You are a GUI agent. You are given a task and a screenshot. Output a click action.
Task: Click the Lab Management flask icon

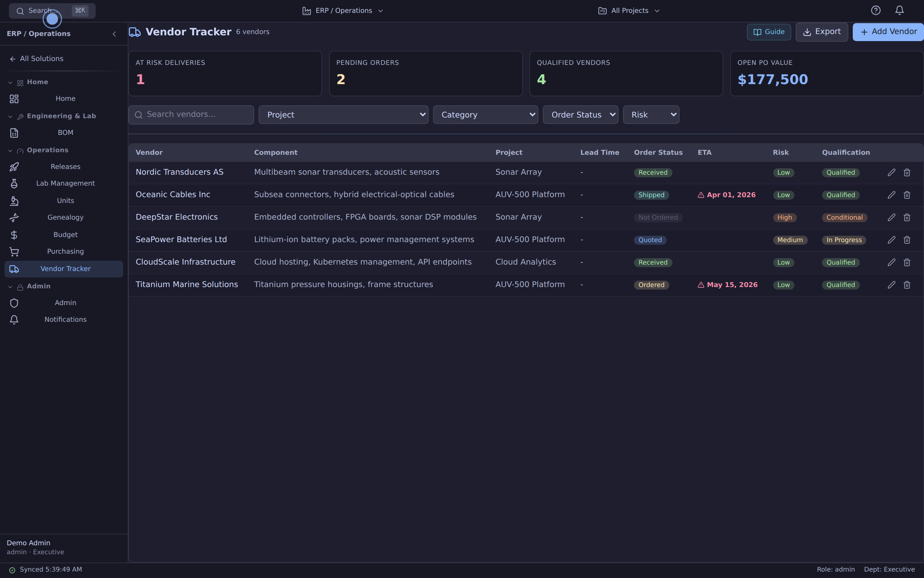point(14,183)
